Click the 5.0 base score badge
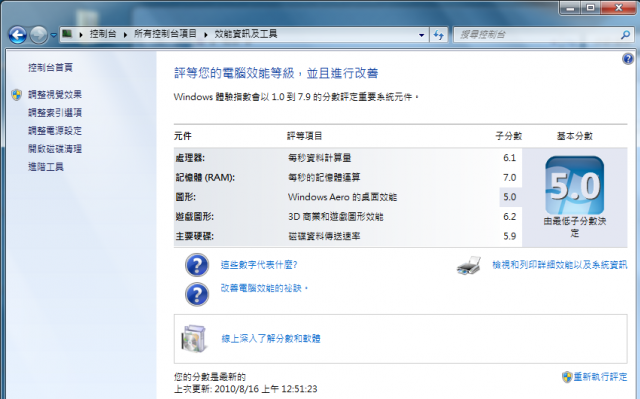Image resolution: width=640 pixels, height=399 pixels. [575, 186]
